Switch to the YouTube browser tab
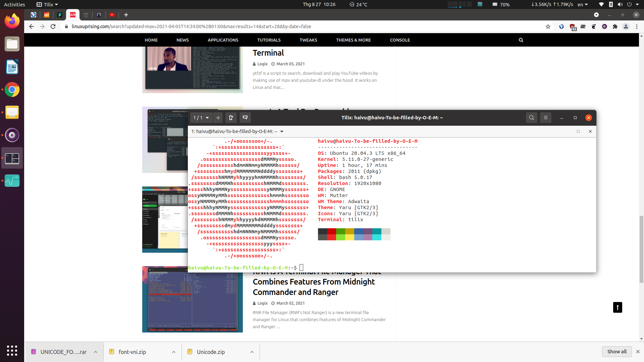 click(112, 15)
